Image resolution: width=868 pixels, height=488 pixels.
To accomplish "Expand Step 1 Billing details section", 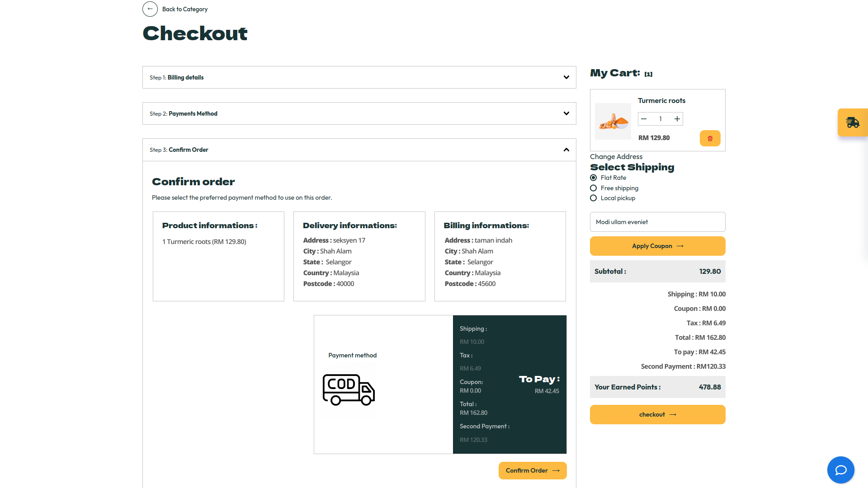I will 566,77.
